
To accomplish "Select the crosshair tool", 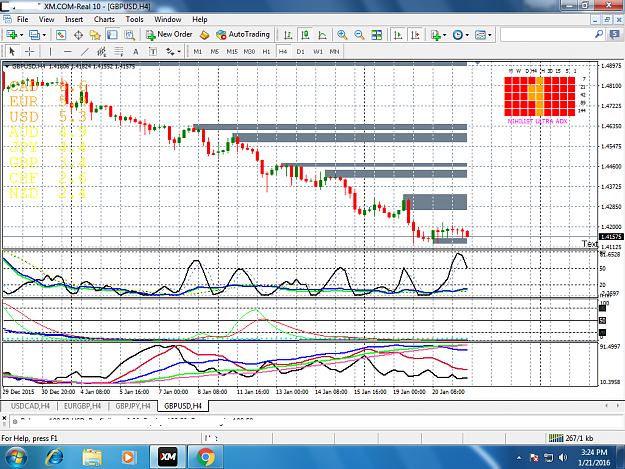I will pyautogui.click(x=29, y=51).
